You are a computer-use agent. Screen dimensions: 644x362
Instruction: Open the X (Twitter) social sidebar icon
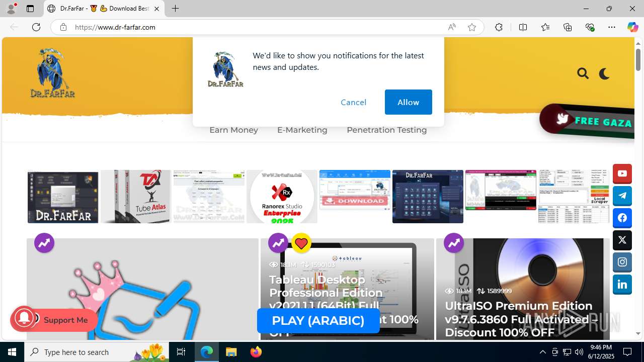click(x=622, y=240)
